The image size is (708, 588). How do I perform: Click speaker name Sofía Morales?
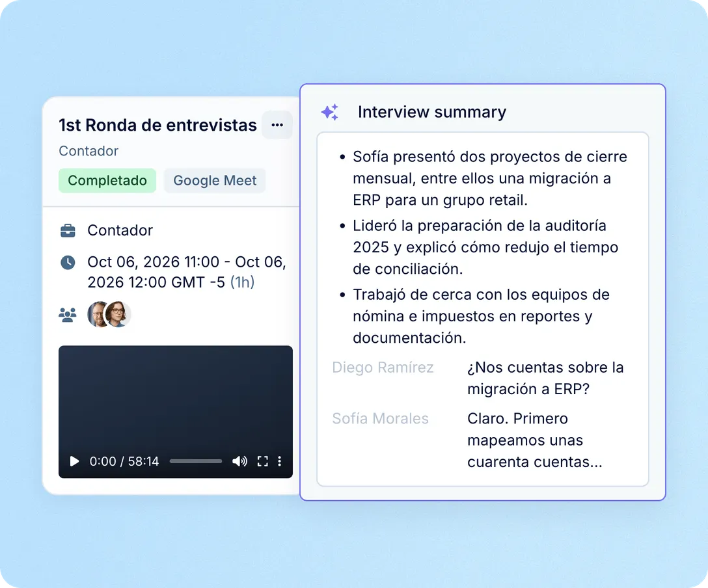(380, 418)
